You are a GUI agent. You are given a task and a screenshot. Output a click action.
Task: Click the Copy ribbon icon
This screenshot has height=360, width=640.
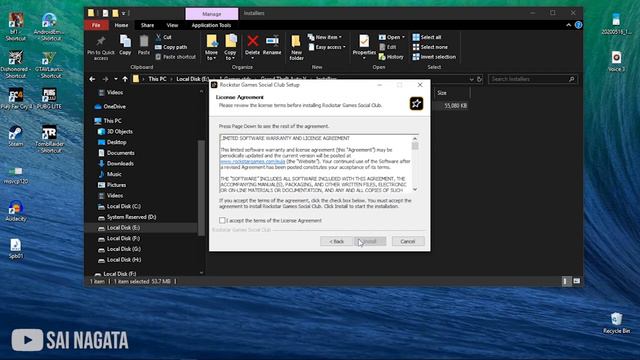125,42
